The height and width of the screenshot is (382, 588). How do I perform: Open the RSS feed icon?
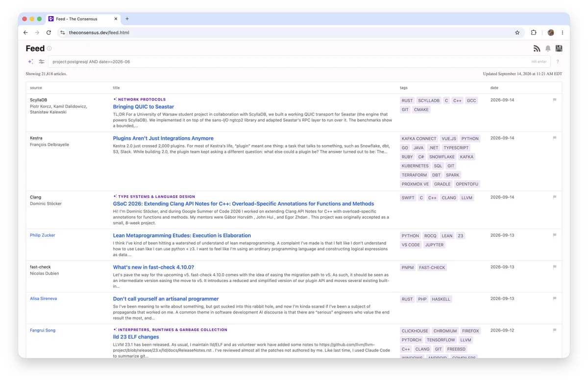(537, 48)
